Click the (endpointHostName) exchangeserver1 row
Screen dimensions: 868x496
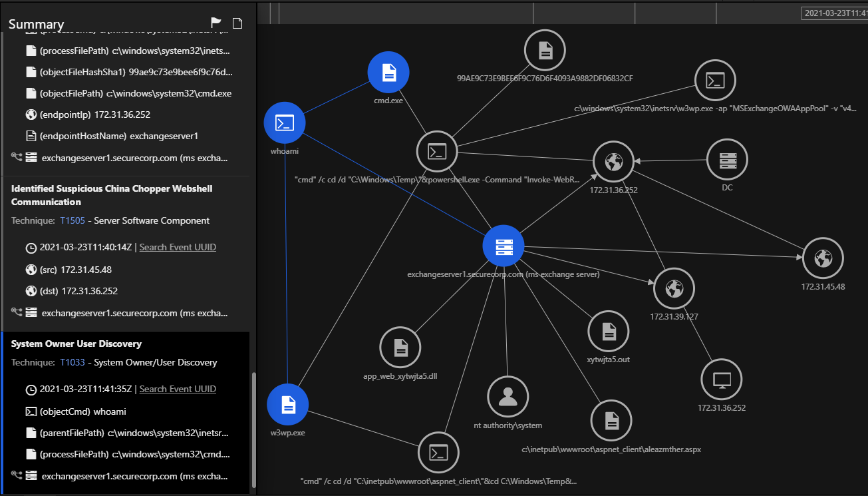[x=112, y=136]
